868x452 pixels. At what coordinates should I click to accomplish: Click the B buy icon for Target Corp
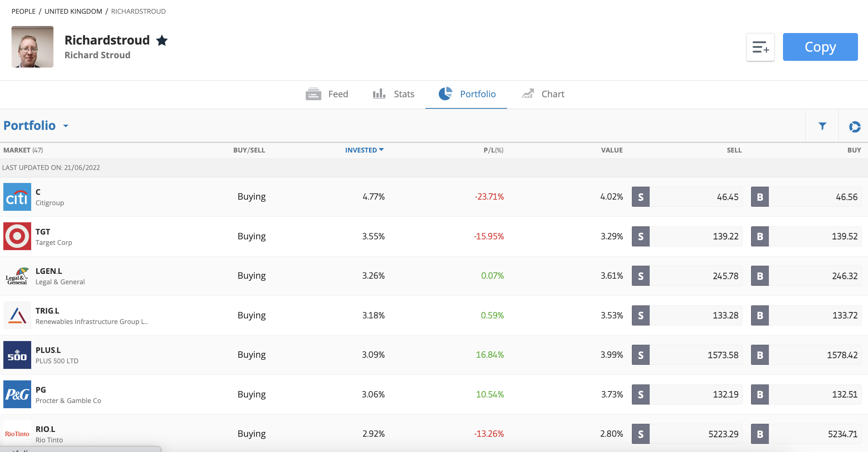point(760,236)
